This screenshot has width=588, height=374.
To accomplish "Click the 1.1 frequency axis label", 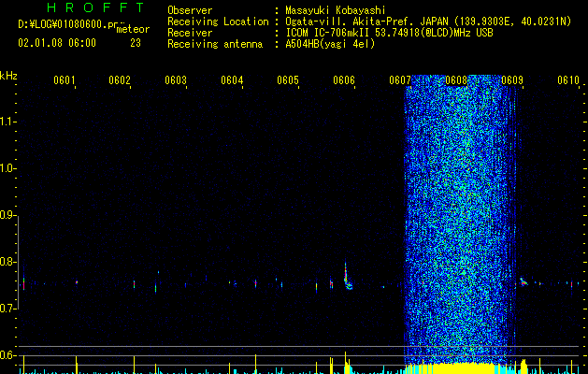I will 7,122.
